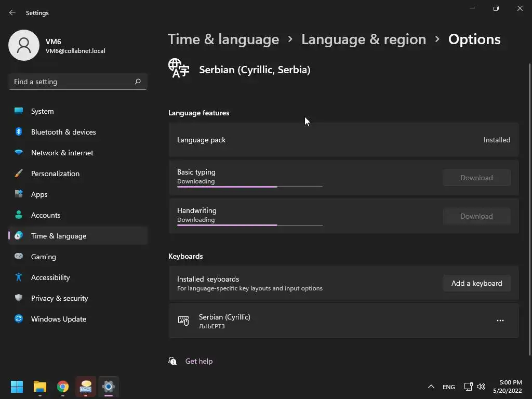
Task: Open the three-dot menu for Serbian keyboard
Action: click(500, 321)
